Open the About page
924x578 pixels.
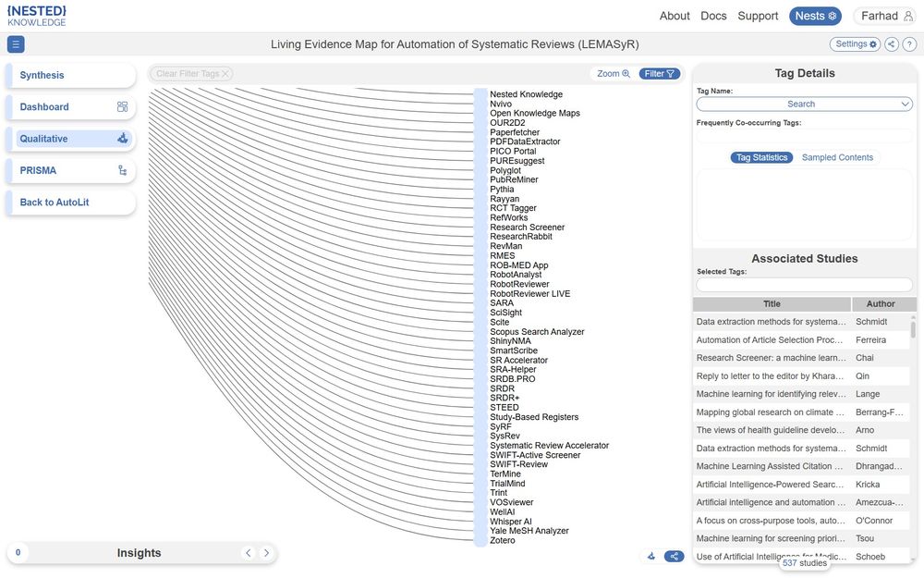pos(675,16)
